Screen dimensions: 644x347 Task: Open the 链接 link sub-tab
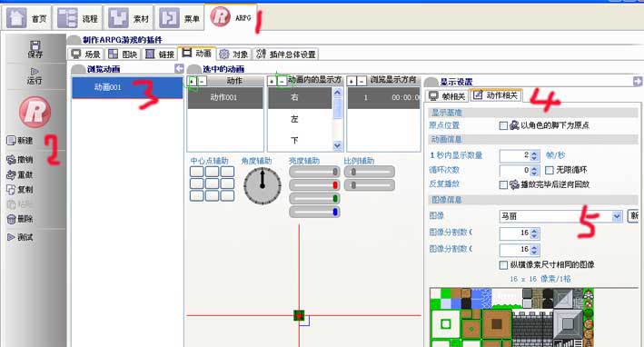point(160,55)
